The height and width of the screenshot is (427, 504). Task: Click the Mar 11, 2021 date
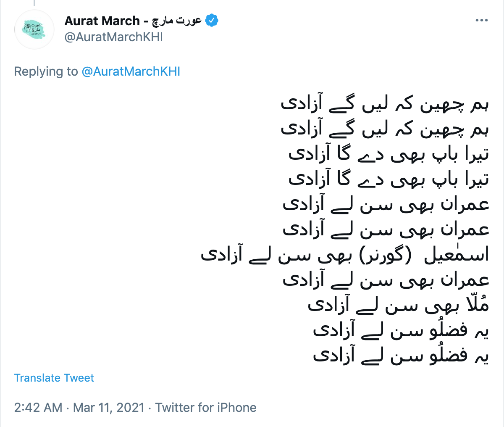109,407
